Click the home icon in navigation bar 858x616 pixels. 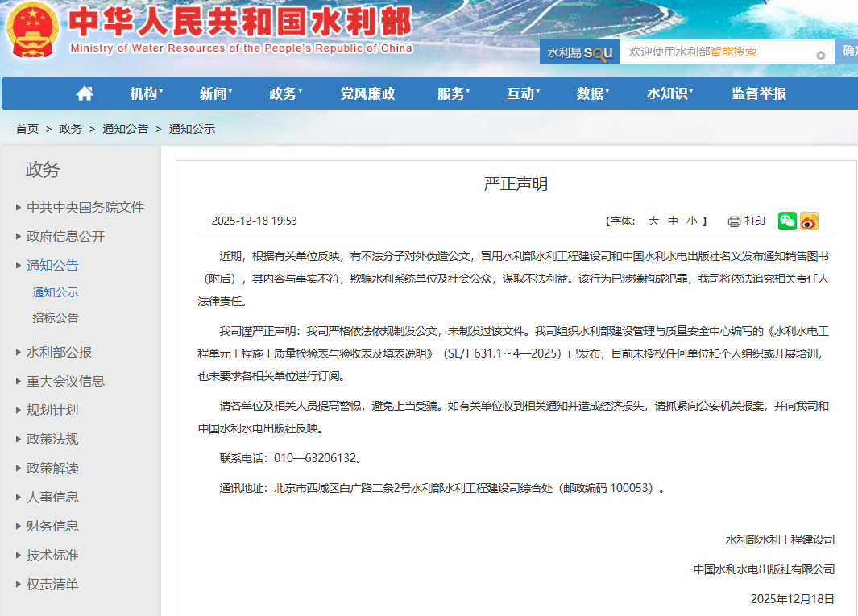point(85,93)
